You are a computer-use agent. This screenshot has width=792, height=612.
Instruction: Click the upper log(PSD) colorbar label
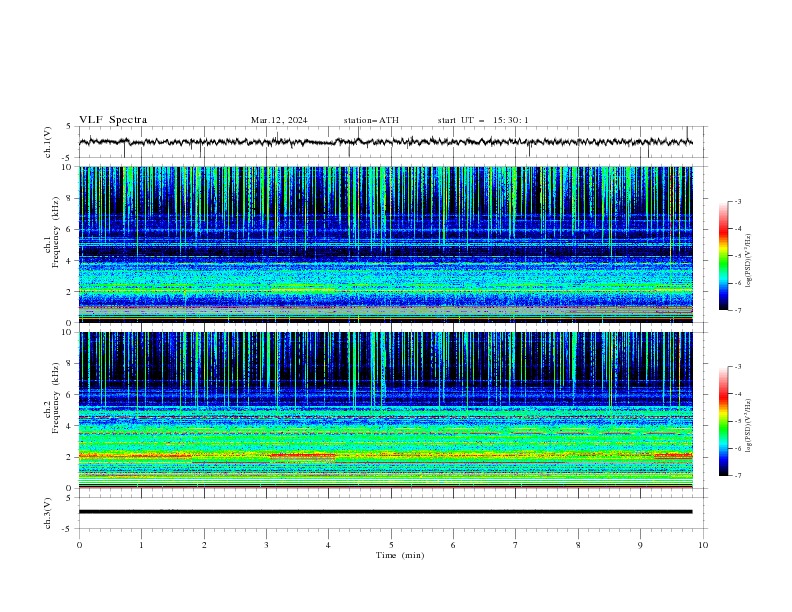[749, 261]
